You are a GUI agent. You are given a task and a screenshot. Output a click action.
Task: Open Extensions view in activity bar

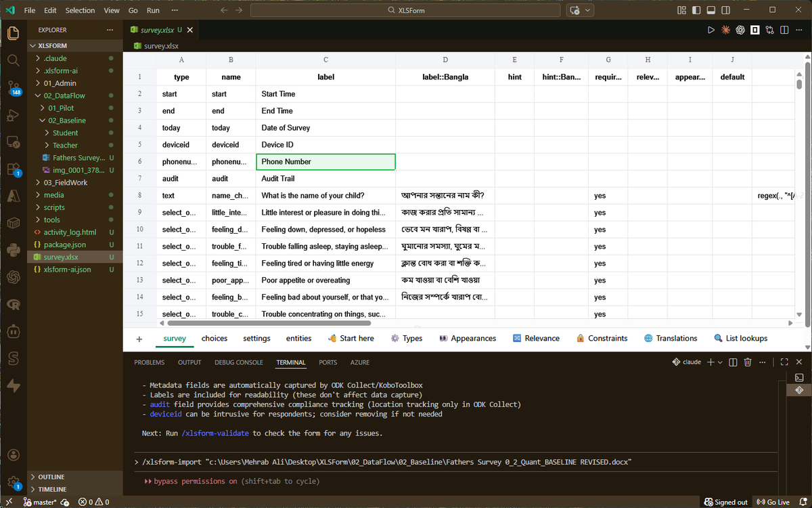coord(13,169)
